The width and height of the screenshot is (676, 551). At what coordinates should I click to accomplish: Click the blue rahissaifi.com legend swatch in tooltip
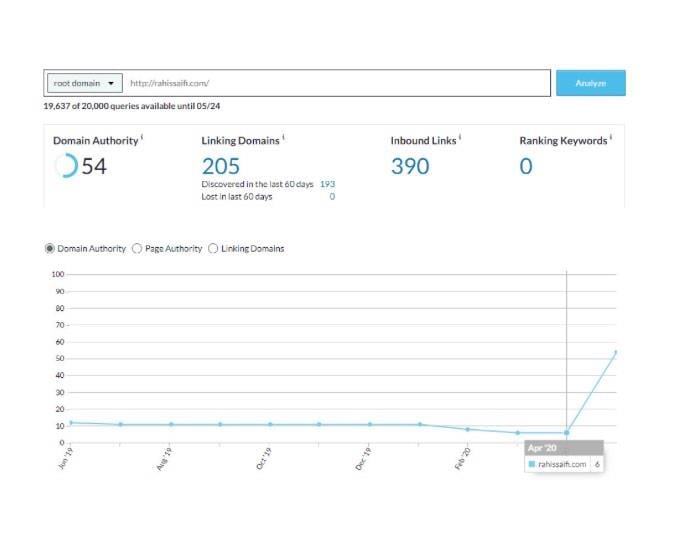532,465
